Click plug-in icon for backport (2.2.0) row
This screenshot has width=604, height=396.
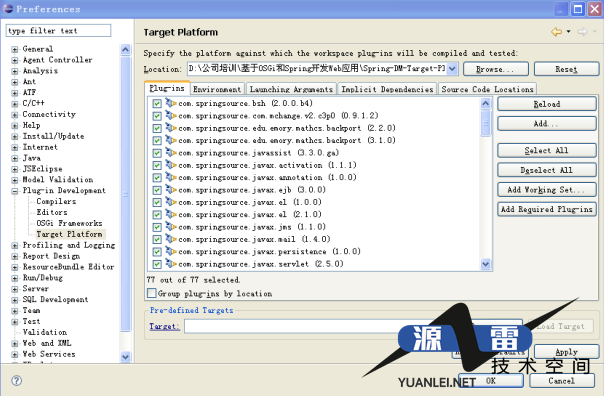[x=171, y=128]
